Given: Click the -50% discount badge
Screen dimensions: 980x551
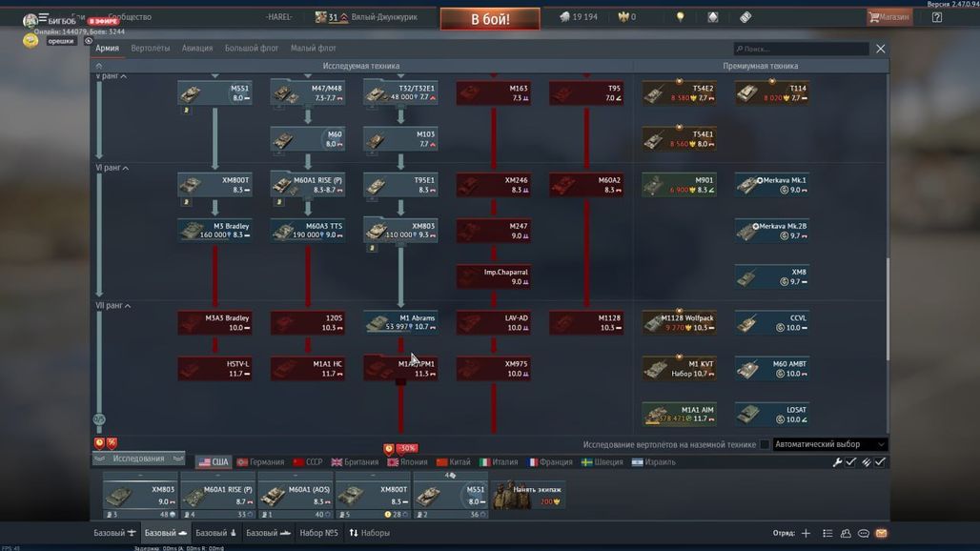Looking at the screenshot, I should pos(407,449).
